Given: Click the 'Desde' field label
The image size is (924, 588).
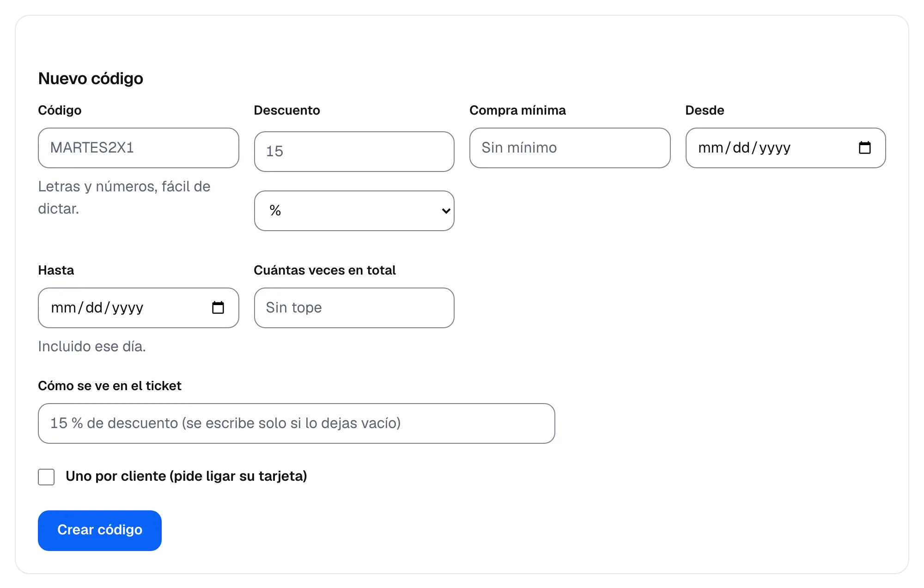Looking at the screenshot, I should click(705, 110).
